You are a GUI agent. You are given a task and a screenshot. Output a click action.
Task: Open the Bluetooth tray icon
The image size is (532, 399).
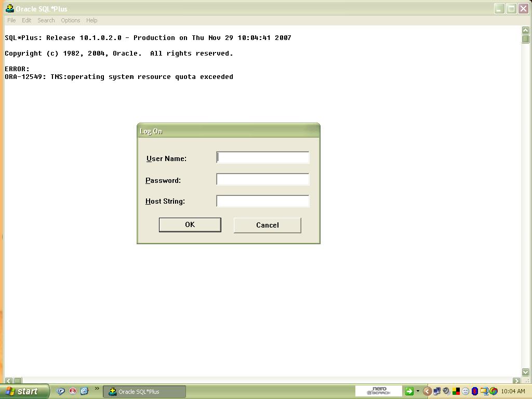click(475, 391)
